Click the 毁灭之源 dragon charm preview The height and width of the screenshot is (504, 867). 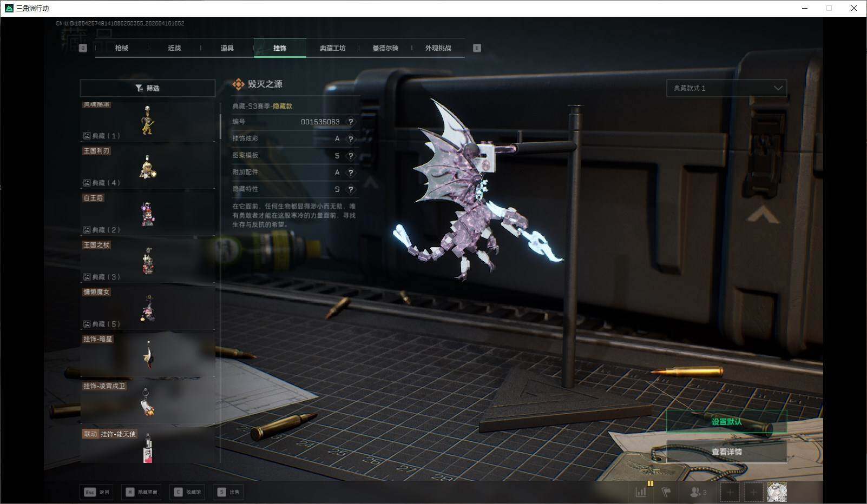476,189
